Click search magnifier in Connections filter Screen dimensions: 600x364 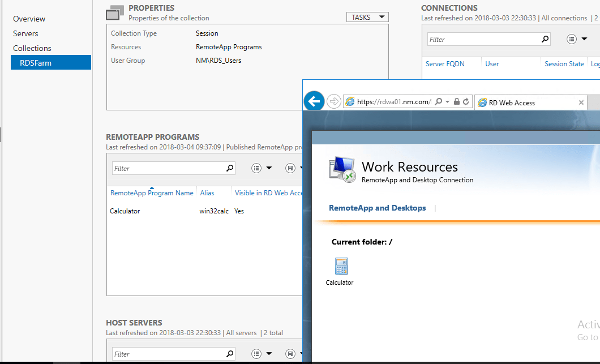pos(544,38)
